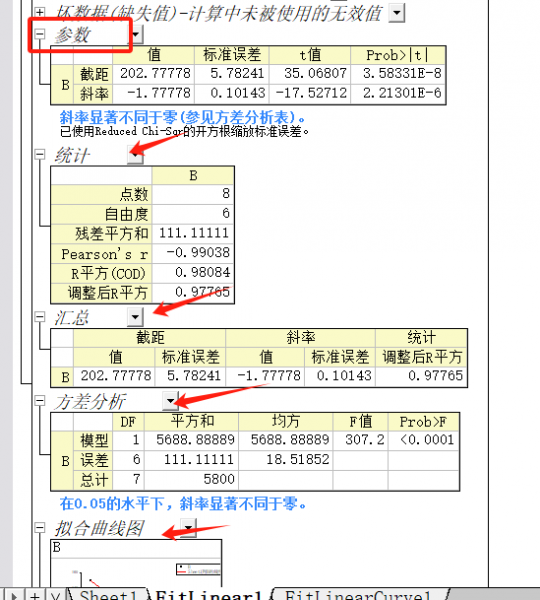Click the add sheet plus button
Viewport: 540px width, 600px height.
[35, 595]
